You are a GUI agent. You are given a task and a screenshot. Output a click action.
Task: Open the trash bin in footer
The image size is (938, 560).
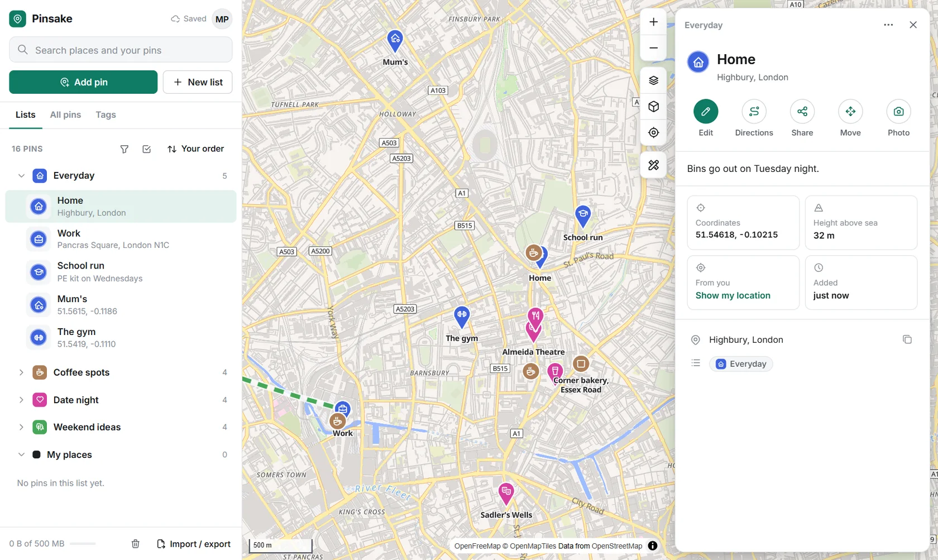[x=135, y=544]
